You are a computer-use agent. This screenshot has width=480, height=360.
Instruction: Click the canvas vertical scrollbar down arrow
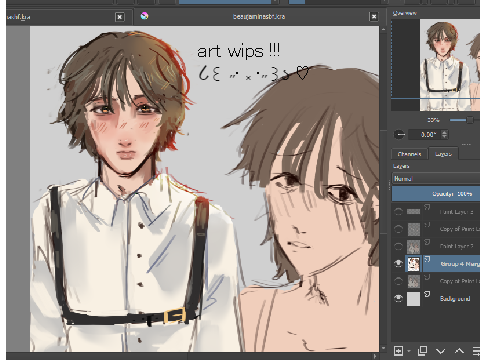point(383,348)
